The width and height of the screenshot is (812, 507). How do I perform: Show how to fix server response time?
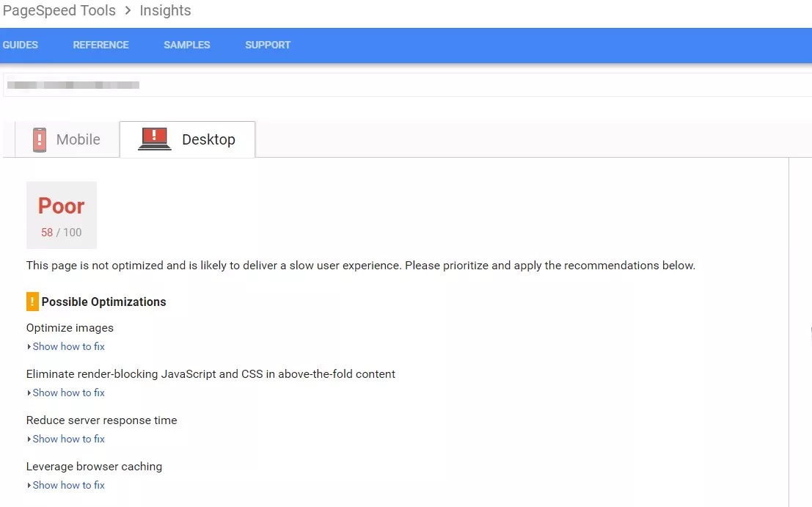[x=68, y=439]
